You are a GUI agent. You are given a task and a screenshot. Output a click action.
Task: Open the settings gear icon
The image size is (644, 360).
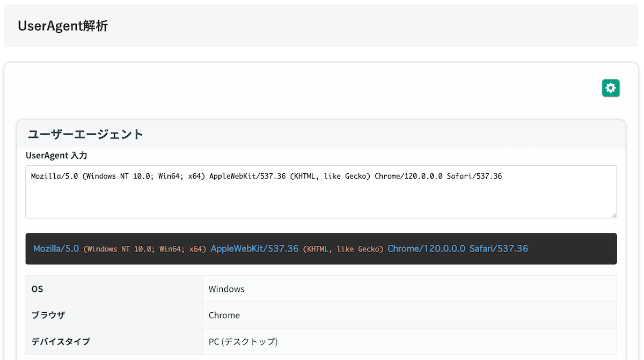[x=611, y=88]
